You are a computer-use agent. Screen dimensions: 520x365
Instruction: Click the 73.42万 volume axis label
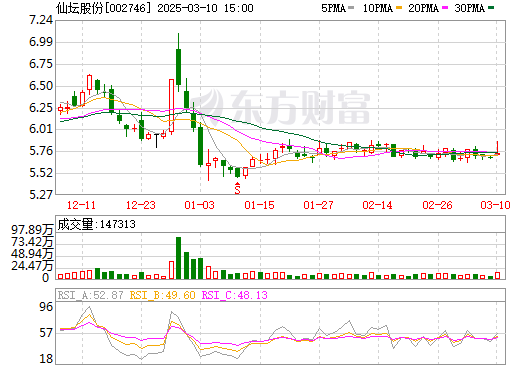(x=32, y=242)
